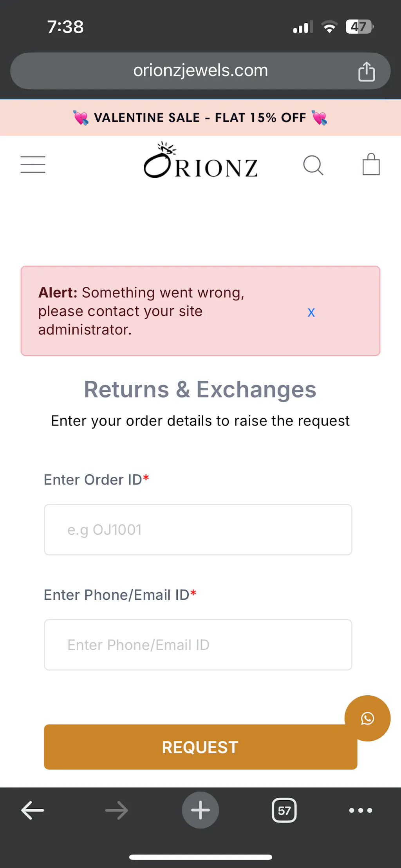Focus the Enter Order ID field

(x=198, y=530)
